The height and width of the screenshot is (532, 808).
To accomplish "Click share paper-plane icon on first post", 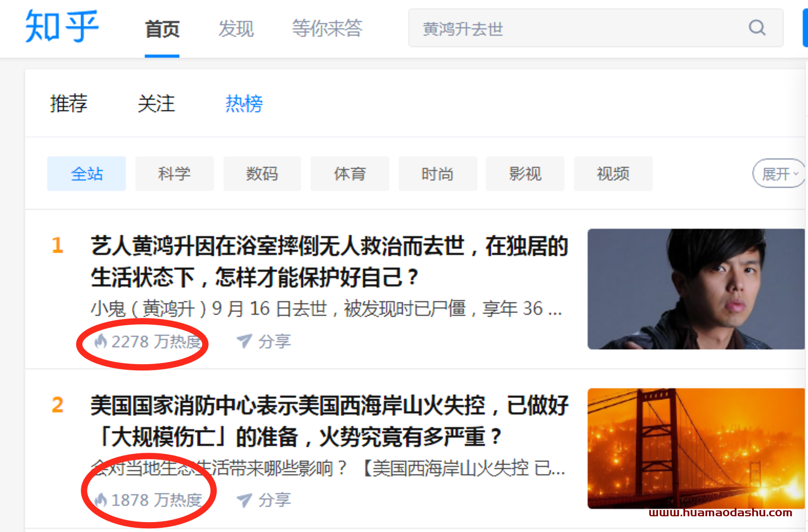I will point(244,341).
